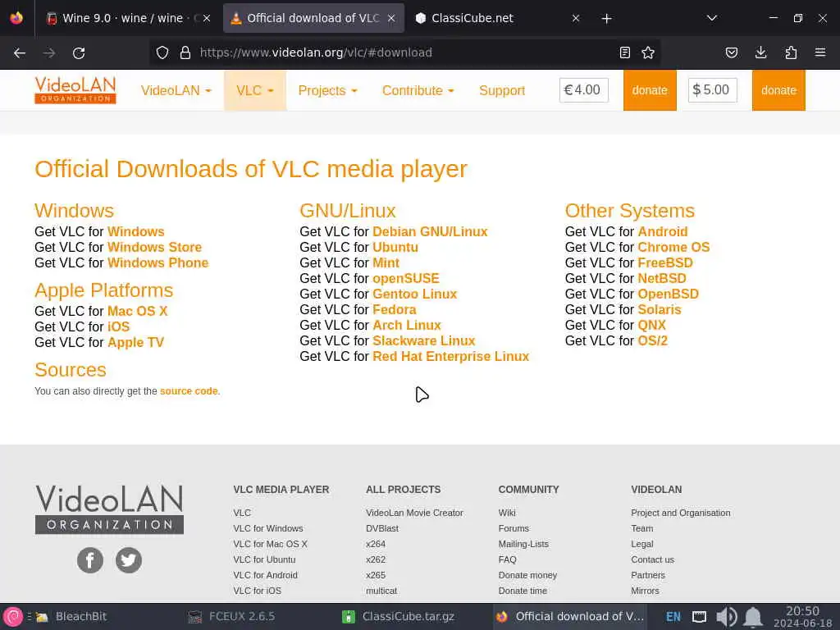Viewport: 840px width, 630px height.
Task: Open the Arch Linux download link
Action: pos(407,325)
